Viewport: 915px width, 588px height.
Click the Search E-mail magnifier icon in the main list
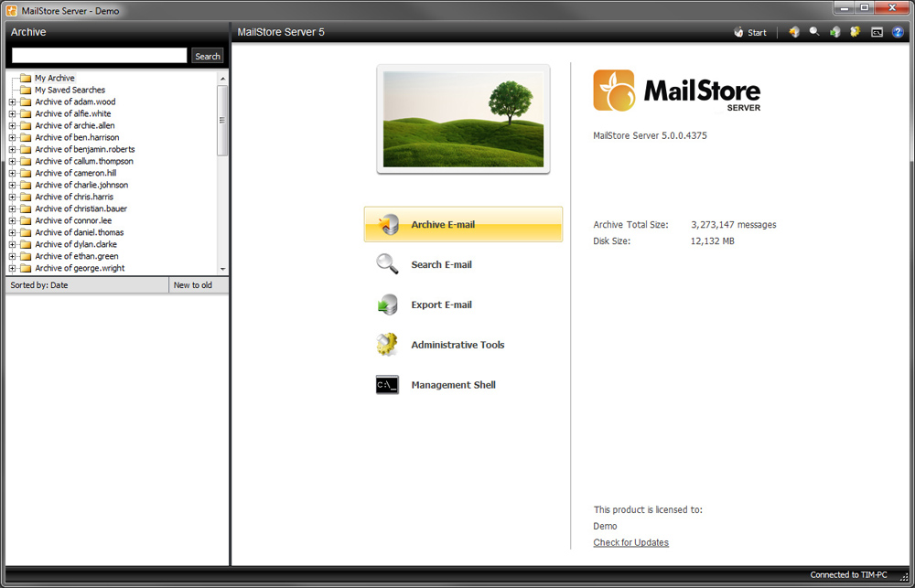(x=387, y=264)
